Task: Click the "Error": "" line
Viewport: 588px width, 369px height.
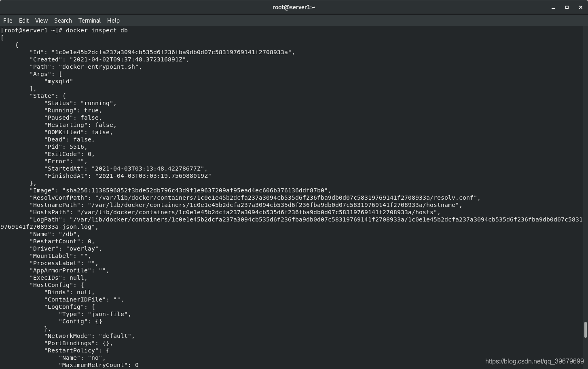Action: point(66,161)
